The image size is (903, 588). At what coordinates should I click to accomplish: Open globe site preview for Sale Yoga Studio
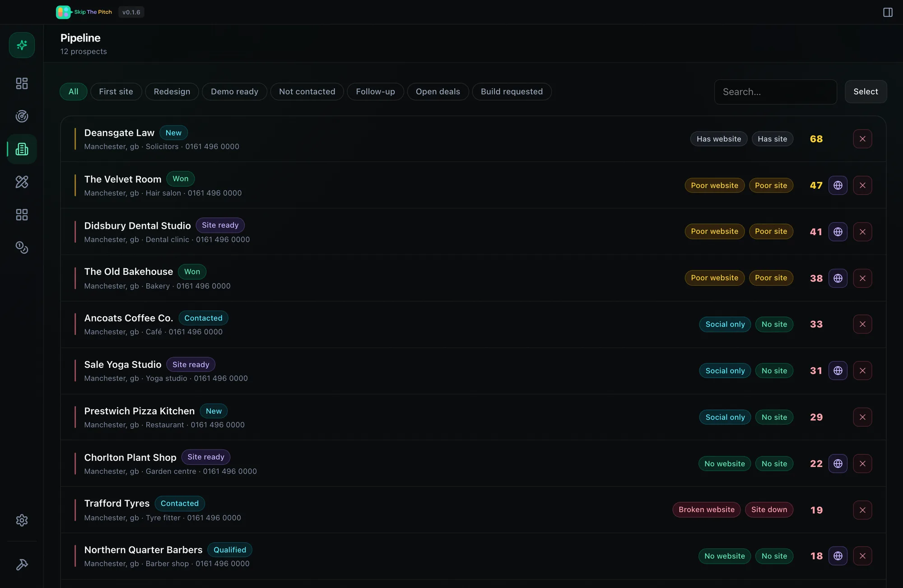[x=838, y=371]
